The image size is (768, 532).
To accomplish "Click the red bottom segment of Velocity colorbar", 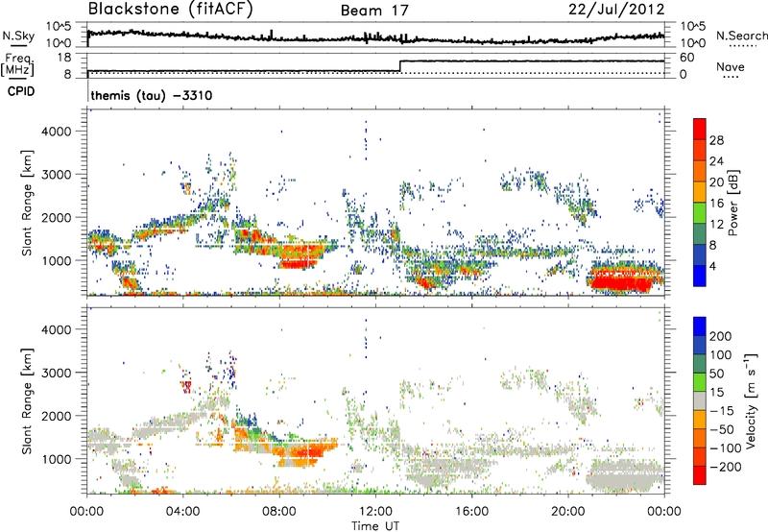I will 700,475.
